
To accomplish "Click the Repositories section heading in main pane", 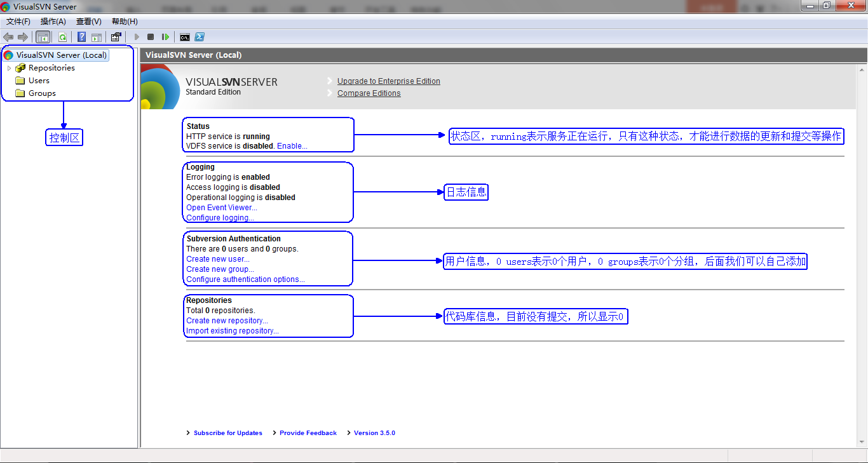I will tap(209, 300).
